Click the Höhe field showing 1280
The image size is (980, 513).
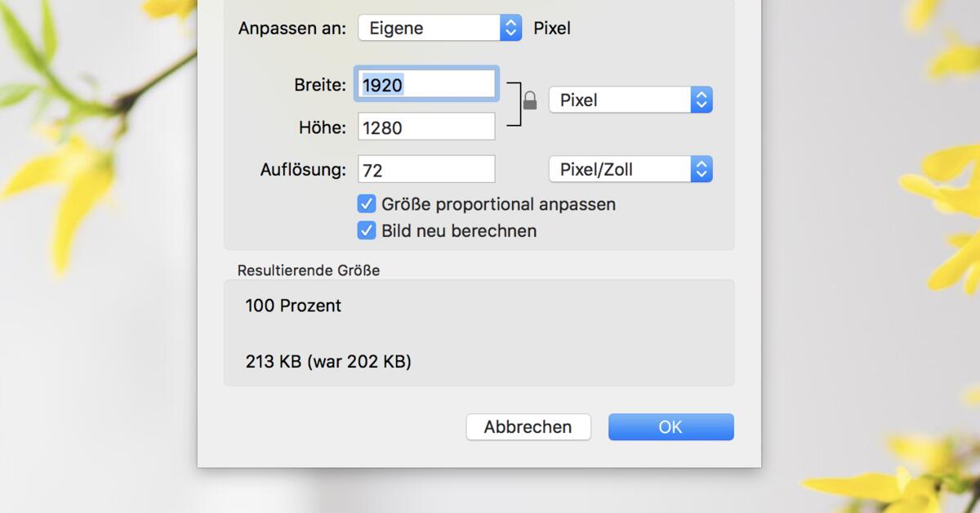pos(425,126)
